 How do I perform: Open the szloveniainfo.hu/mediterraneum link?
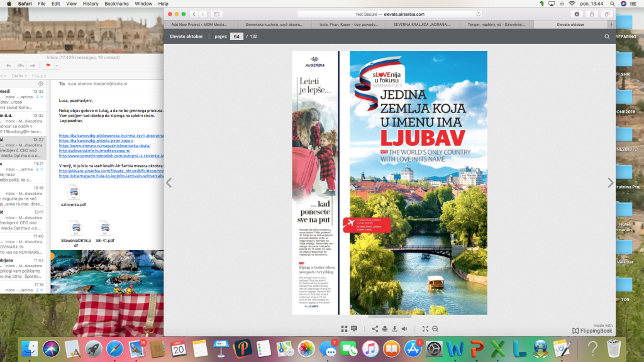(x=94, y=151)
